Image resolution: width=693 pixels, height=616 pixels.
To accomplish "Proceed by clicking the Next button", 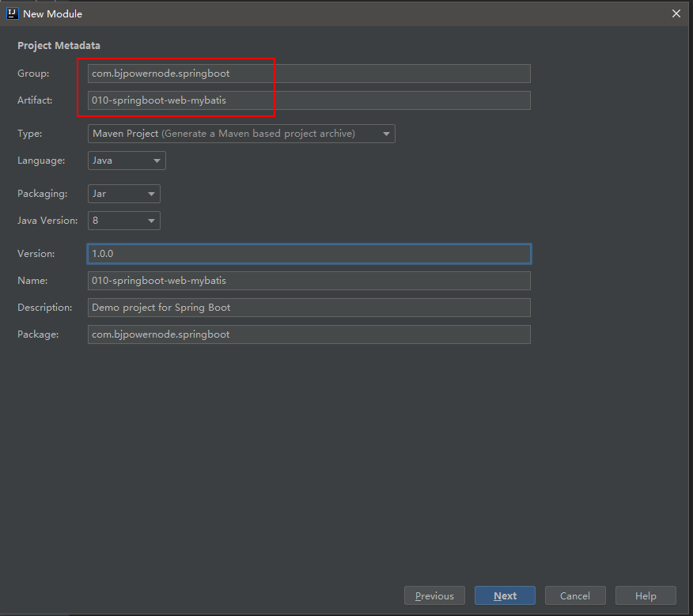I will 505,595.
